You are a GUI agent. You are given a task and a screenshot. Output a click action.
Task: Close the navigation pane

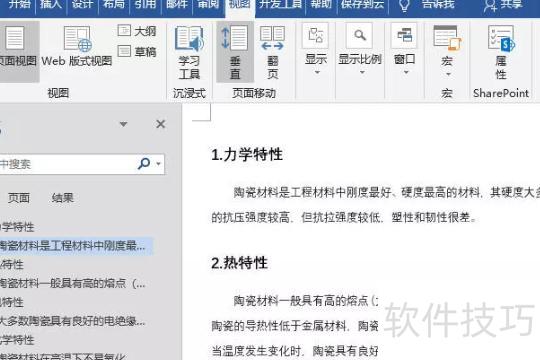160,124
